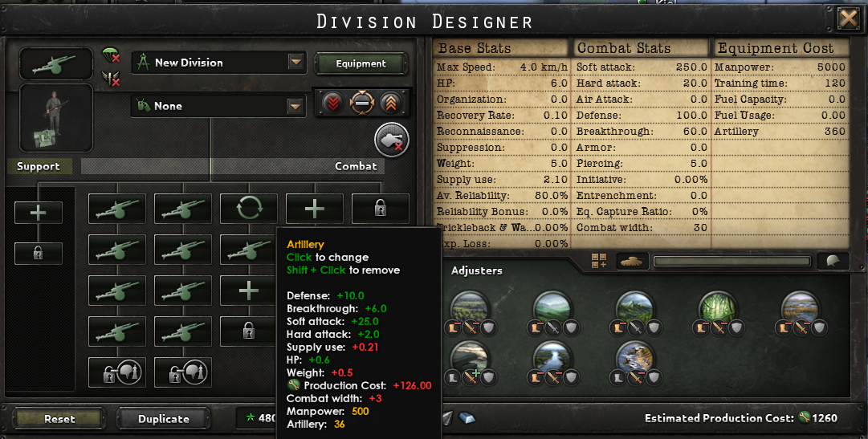The image size is (868, 439).
Task: Click the forest terrain adjuster icon
Action: tap(717, 307)
